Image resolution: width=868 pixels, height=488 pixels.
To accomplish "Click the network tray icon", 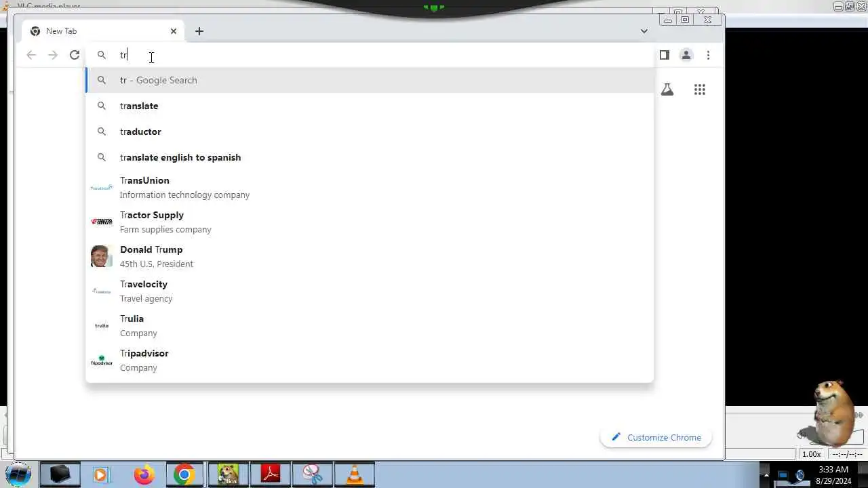I will 783,475.
